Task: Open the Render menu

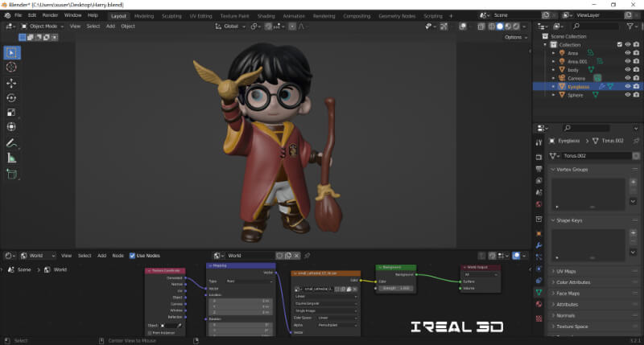Action: (x=50, y=15)
